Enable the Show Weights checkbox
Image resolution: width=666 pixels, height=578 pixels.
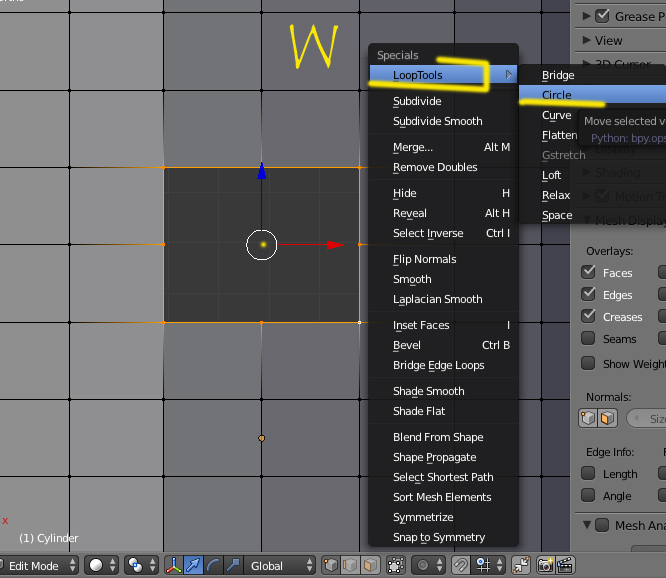[x=588, y=364]
